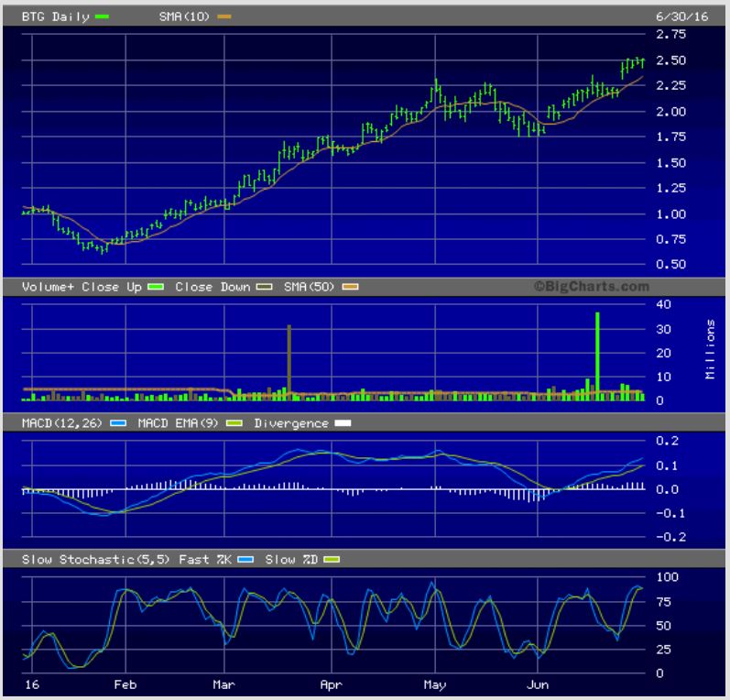Click the 2.25 price axis value
730x700 pixels.
(670, 85)
